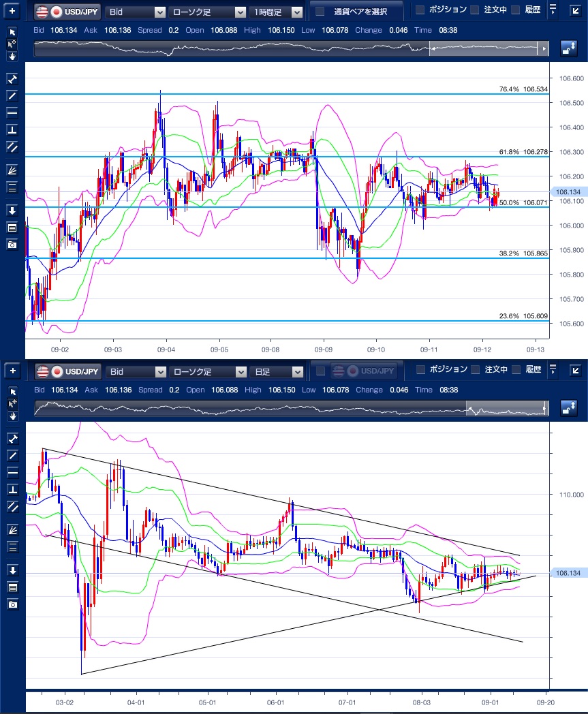Activate the hand pan tool in top chart
Screen dimensions: 588x714
click(12, 55)
